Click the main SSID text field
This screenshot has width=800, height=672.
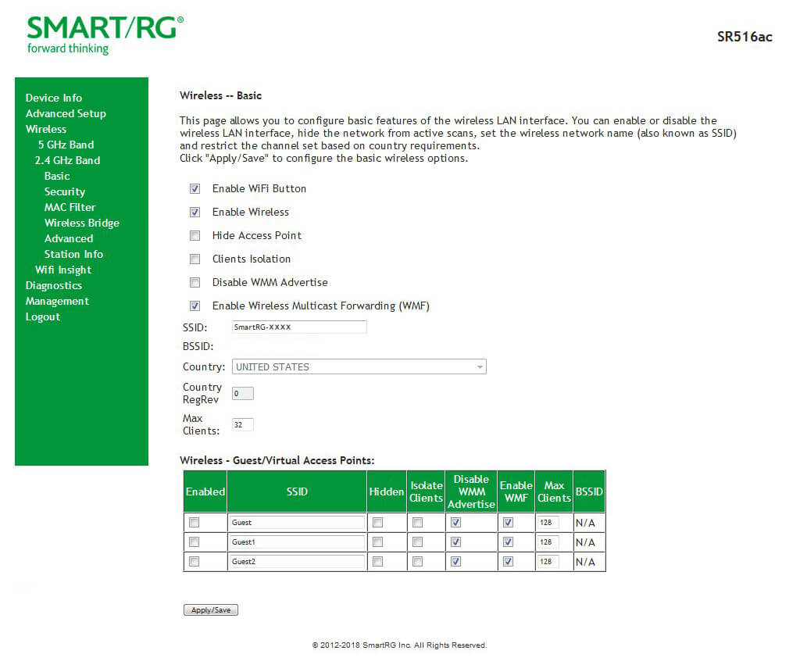coord(298,327)
